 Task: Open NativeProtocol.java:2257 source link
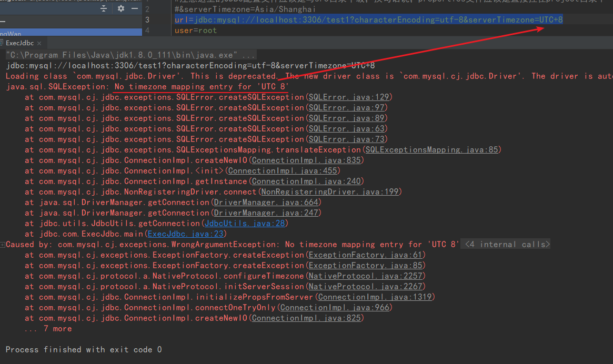(366, 276)
